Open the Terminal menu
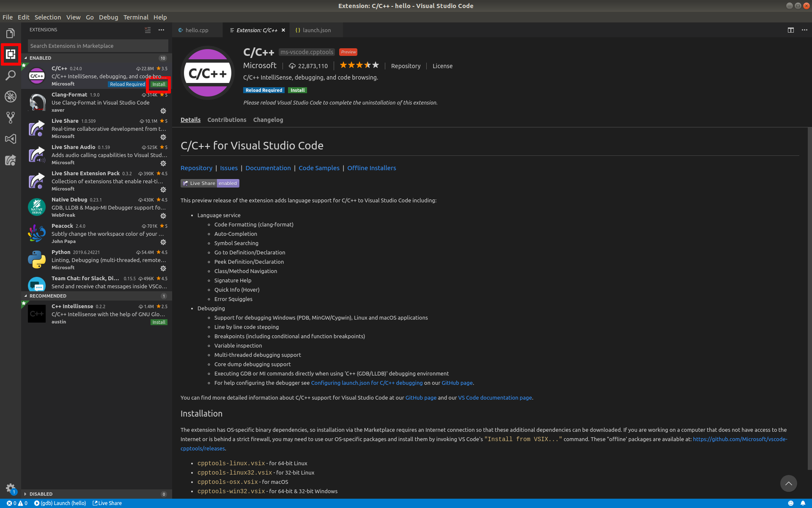This screenshot has width=812, height=508. pos(136,17)
